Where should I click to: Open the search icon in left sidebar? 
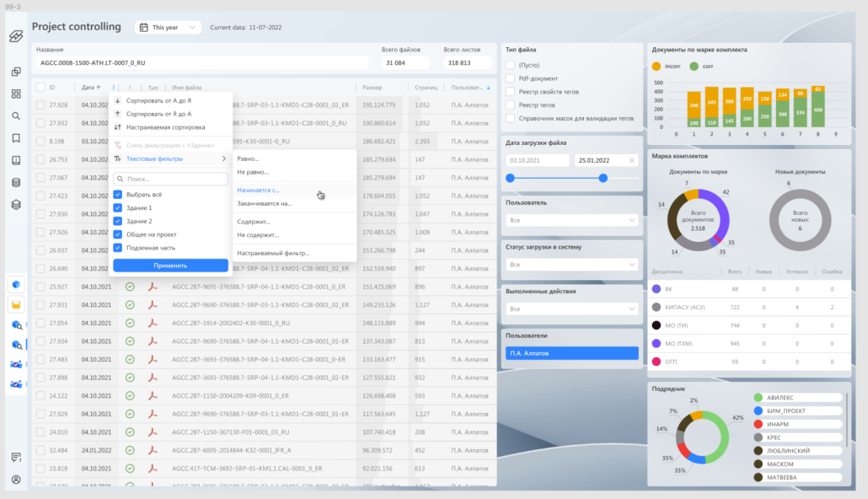point(16,115)
